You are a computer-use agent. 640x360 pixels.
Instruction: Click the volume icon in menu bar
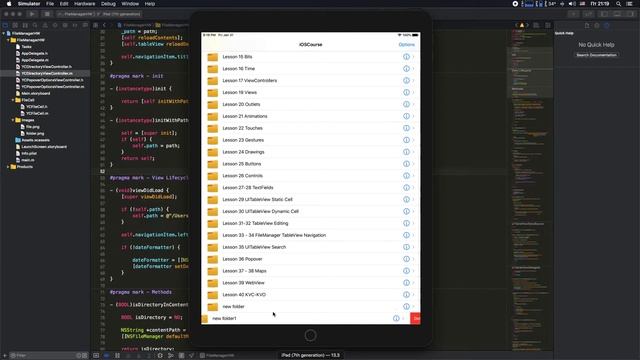point(572,4)
